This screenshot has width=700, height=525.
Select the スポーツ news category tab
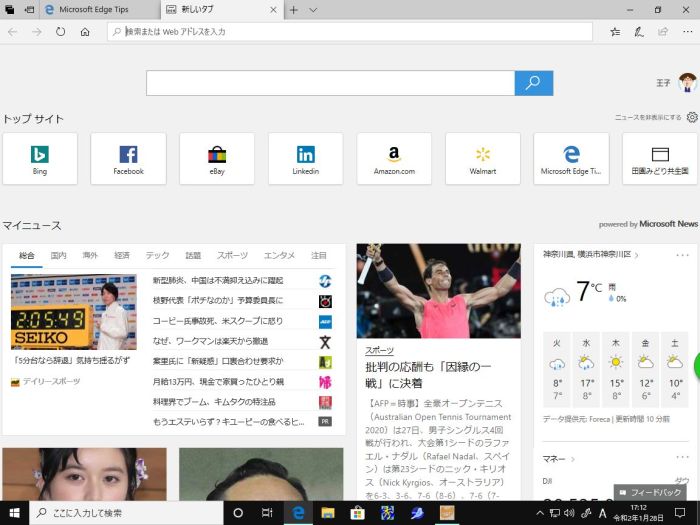(232, 256)
